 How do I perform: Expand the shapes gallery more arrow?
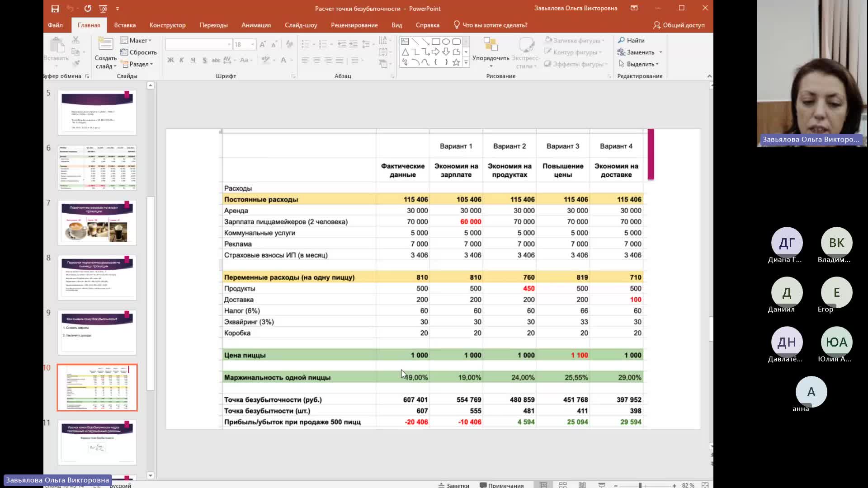pos(466,63)
